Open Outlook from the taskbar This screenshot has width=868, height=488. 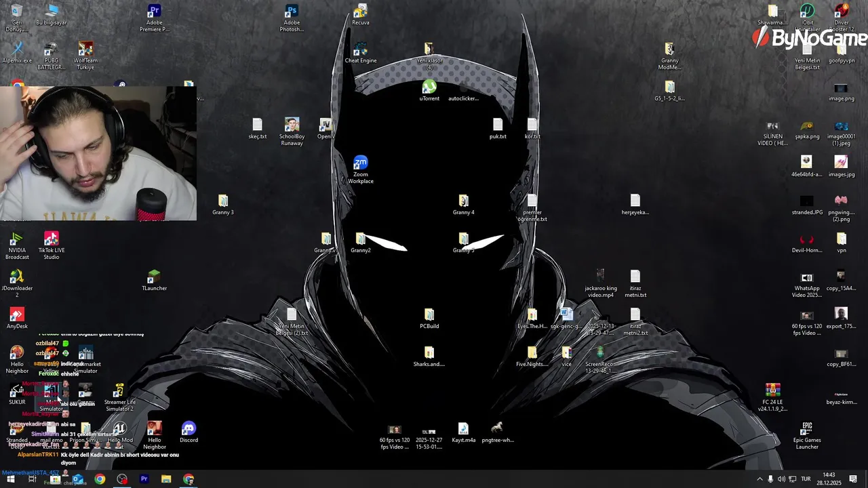coord(77,479)
